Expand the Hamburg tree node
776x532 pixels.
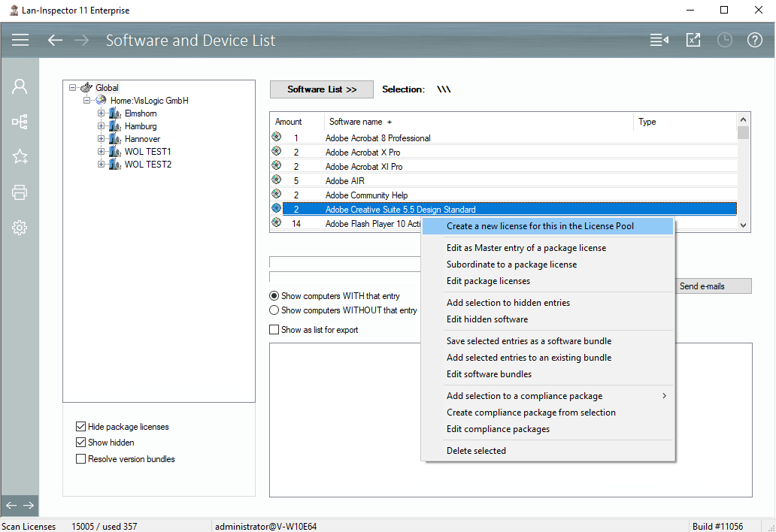click(x=101, y=126)
